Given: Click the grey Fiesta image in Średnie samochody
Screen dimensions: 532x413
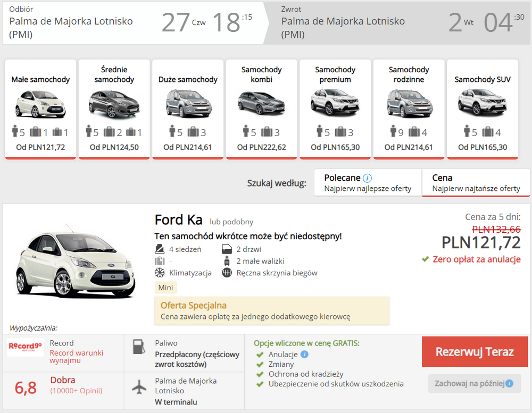Looking at the screenshot, I should 114,104.
